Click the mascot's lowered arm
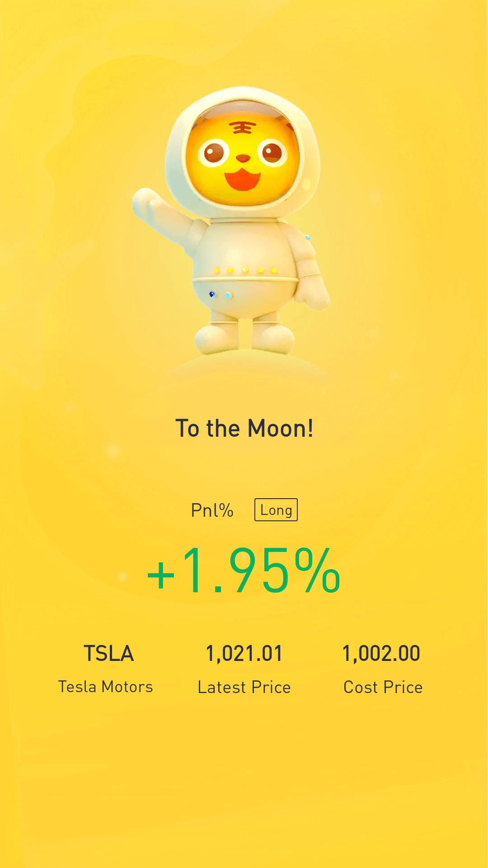This screenshot has width=488, height=868. (312, 276)
